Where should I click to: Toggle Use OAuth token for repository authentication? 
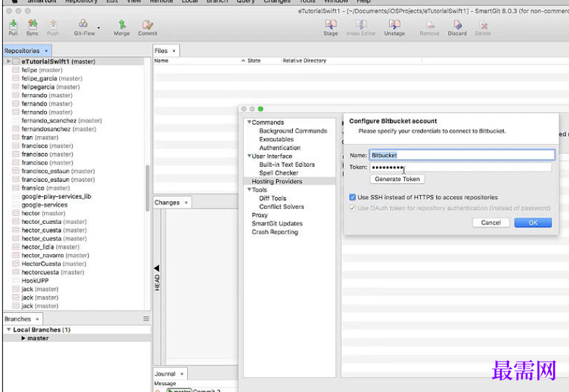(x=353, y=208)
